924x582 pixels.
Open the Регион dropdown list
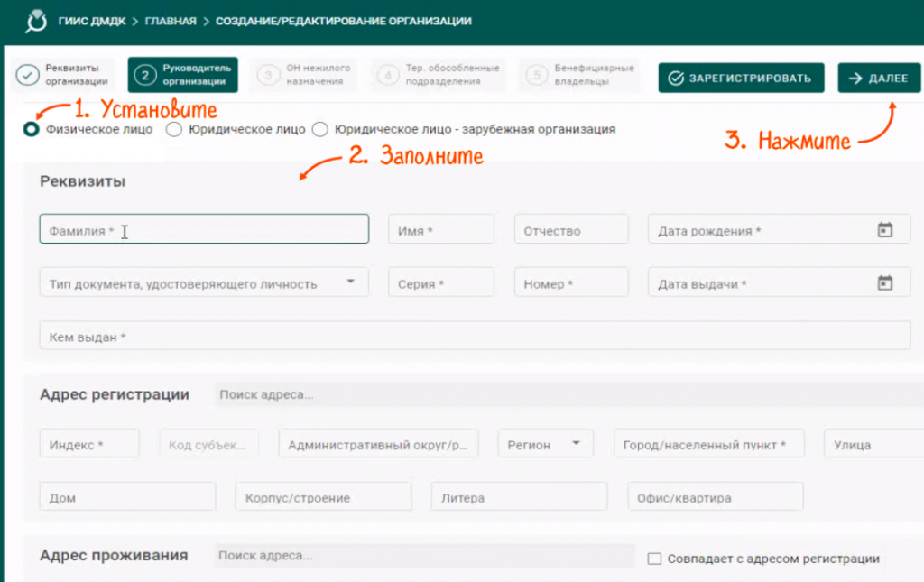click(x=575, y=444)
